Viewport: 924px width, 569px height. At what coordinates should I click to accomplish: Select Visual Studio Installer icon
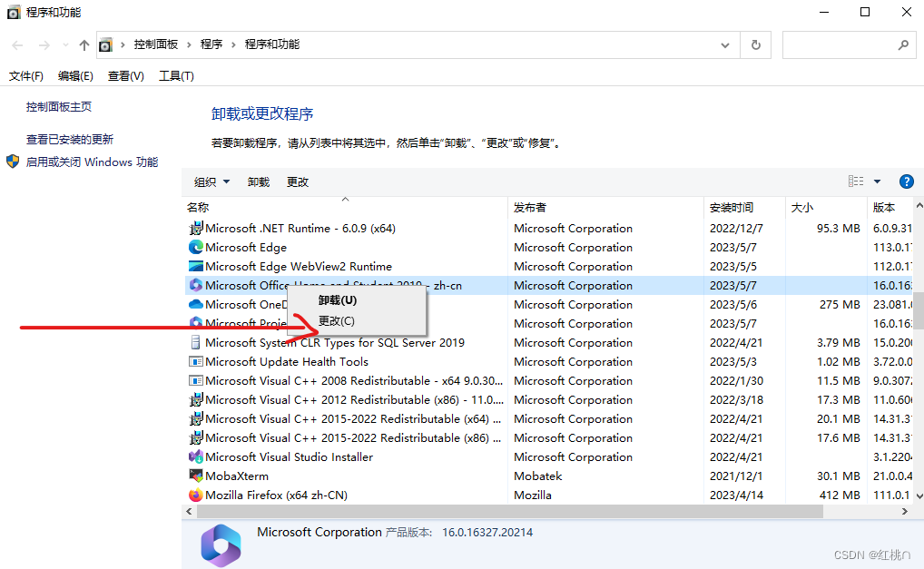pyautogui.click(x=196, y=456)
